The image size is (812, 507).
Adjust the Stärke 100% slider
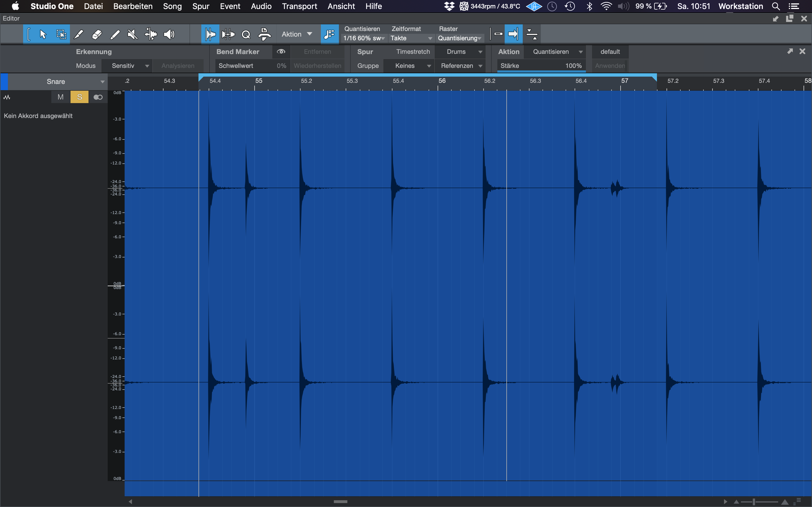tap(541, 66)
